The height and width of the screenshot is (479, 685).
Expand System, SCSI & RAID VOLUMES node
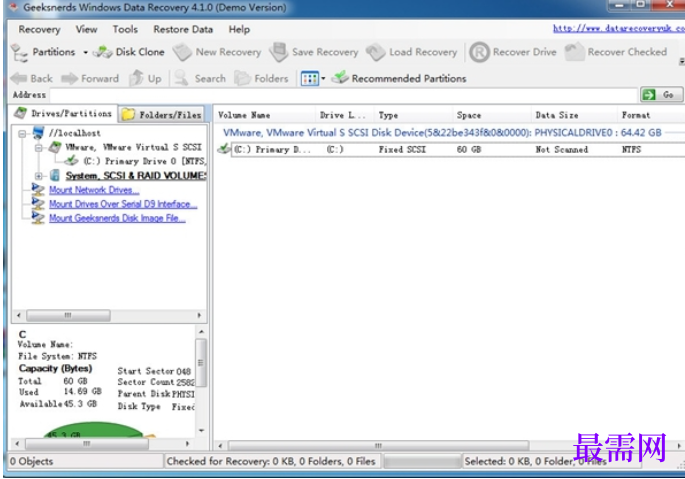coord(38,176)
